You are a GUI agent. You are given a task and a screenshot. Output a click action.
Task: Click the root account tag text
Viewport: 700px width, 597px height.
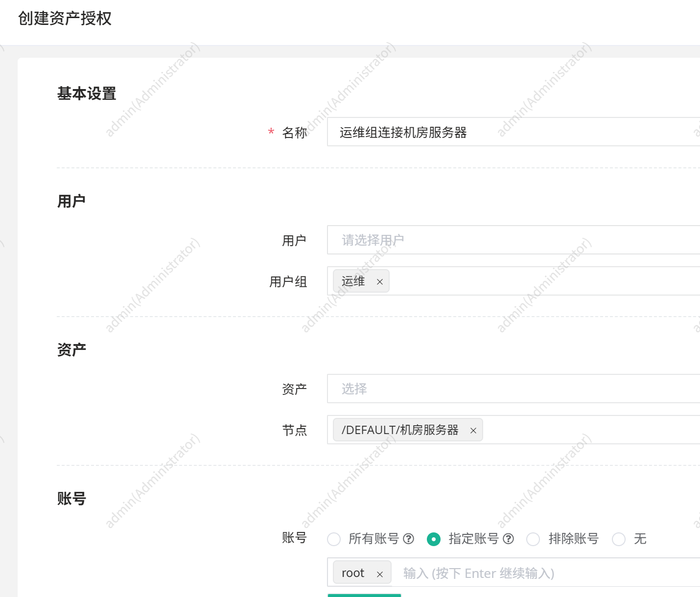[353, 573]
